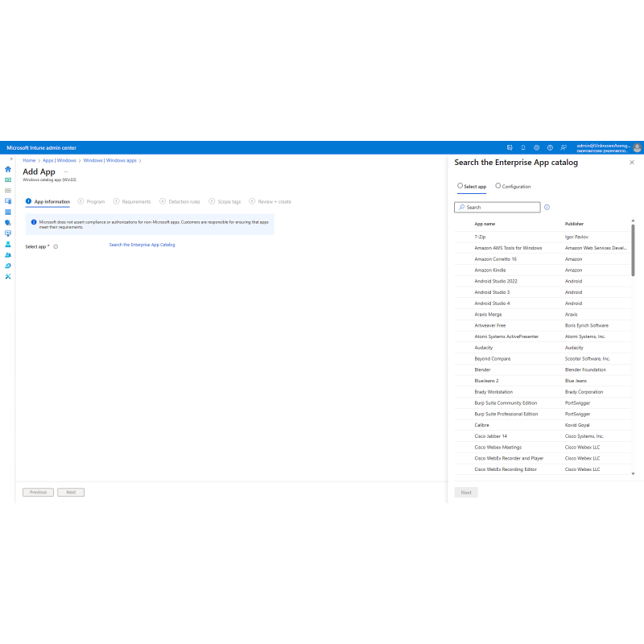This screenshot has height=644, width=644.
Task: Open the notifications bell
Action: [x=523, y=148]
